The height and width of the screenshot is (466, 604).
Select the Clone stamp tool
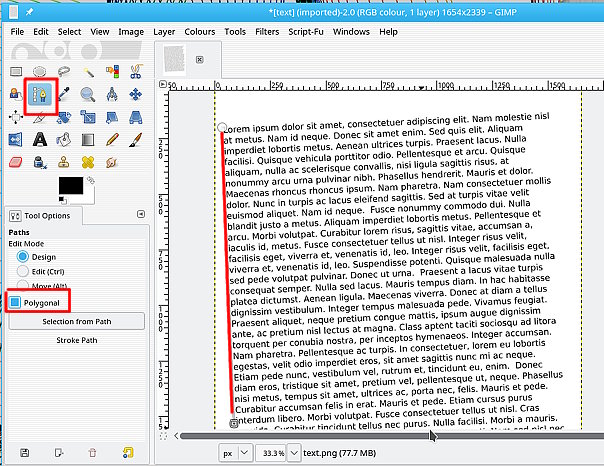(64, 162)
